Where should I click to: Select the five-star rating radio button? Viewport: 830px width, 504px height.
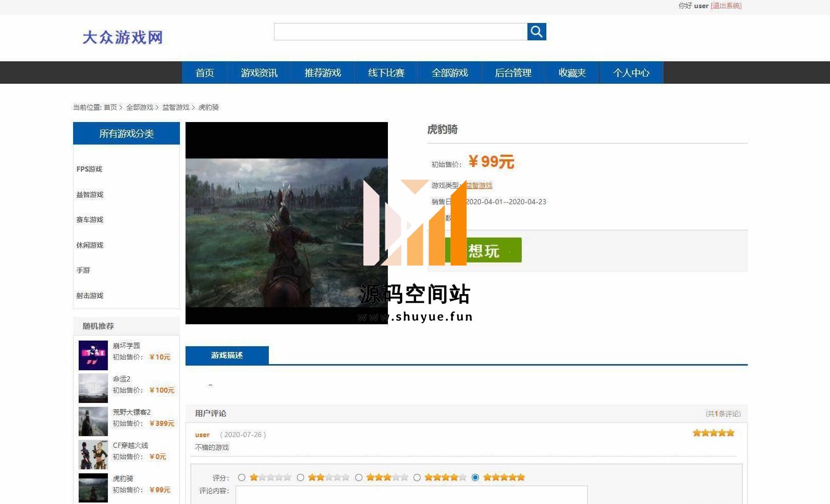475,477
